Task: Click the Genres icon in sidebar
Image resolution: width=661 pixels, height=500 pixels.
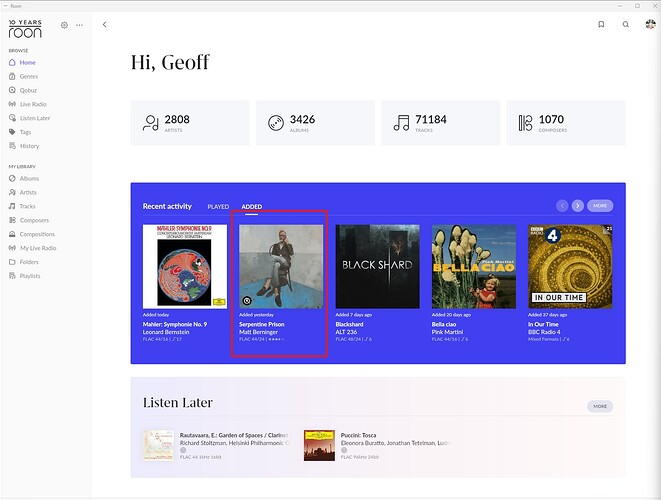Action: pyautogui.click(x=12, y=76)
